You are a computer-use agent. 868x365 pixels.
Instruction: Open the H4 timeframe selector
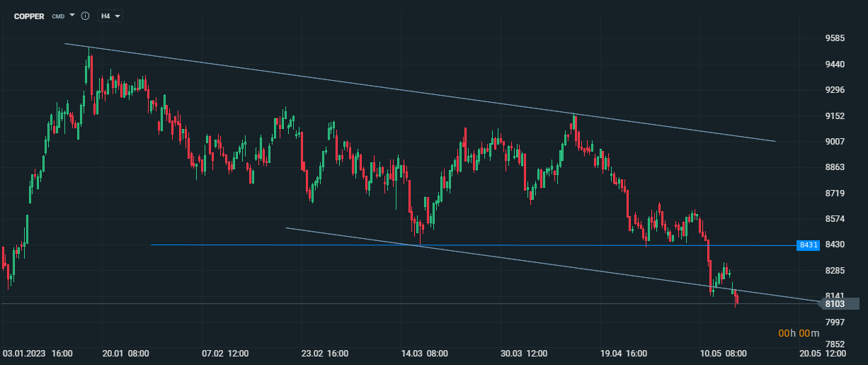tap(110, 16)
